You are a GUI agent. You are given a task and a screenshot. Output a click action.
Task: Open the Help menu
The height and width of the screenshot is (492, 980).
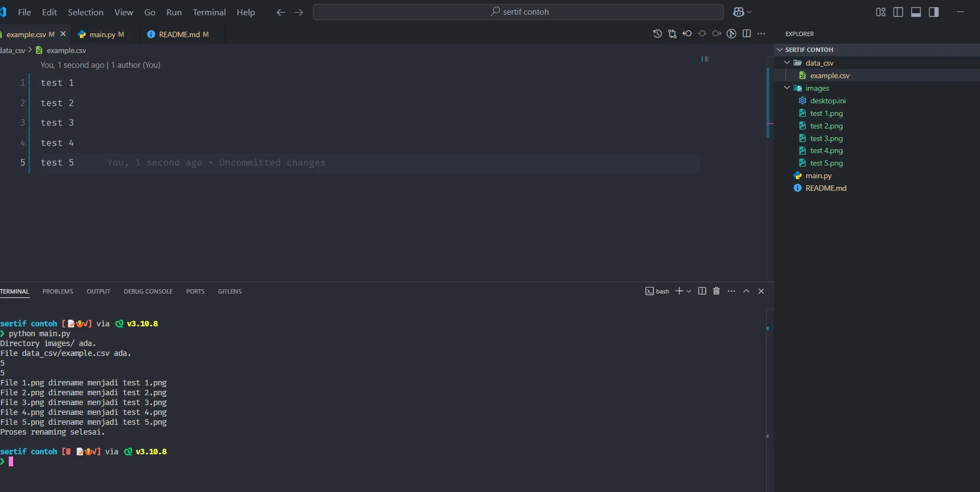click(246, 12)
